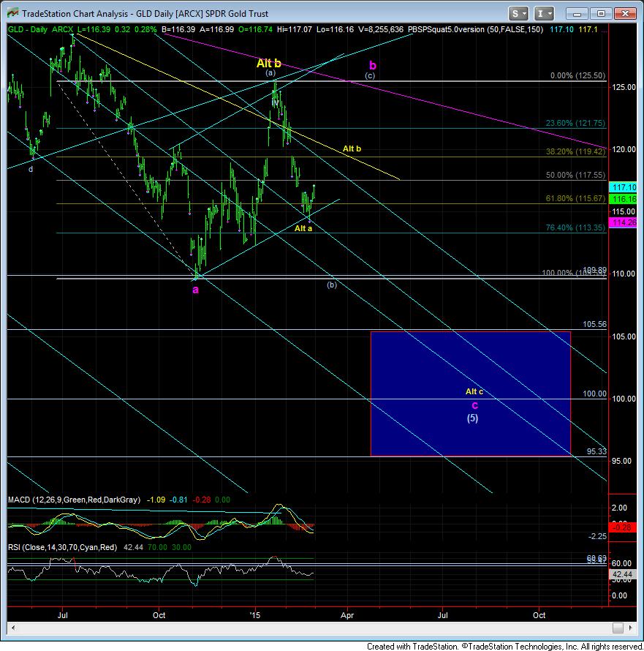644x651 pixels.
Task: Click the 100.00 horizontal line label
Action: point(594,394)
